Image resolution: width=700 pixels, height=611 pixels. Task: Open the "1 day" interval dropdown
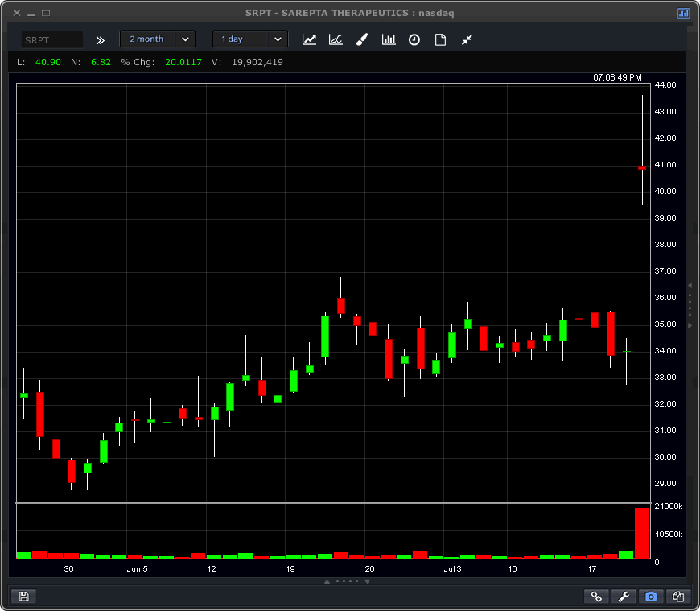tap(249, 39)
